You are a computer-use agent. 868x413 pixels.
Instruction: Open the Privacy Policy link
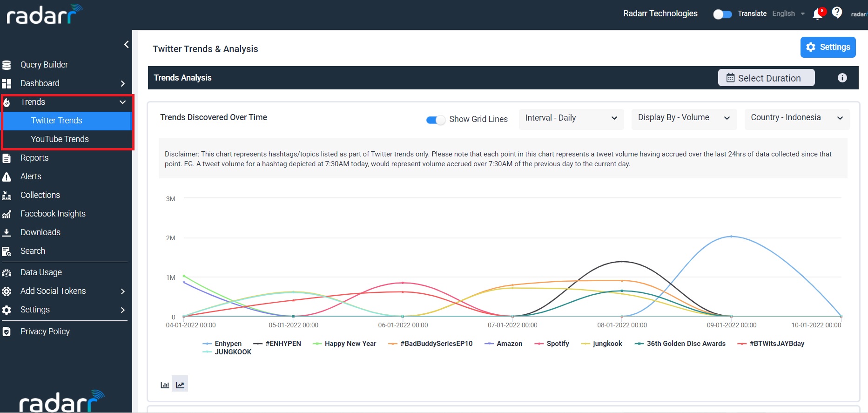coord(45,332)
